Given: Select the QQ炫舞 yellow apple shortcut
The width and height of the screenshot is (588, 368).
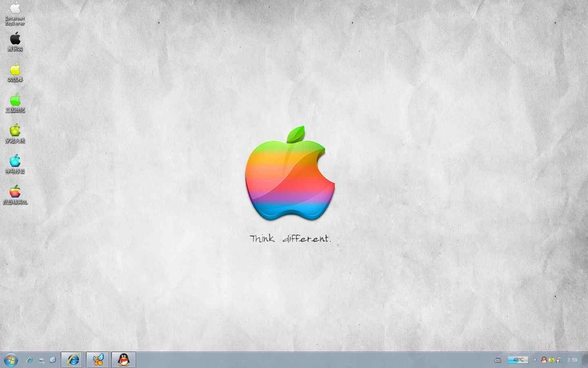Looking at the screenshot, I should [15, 73].
